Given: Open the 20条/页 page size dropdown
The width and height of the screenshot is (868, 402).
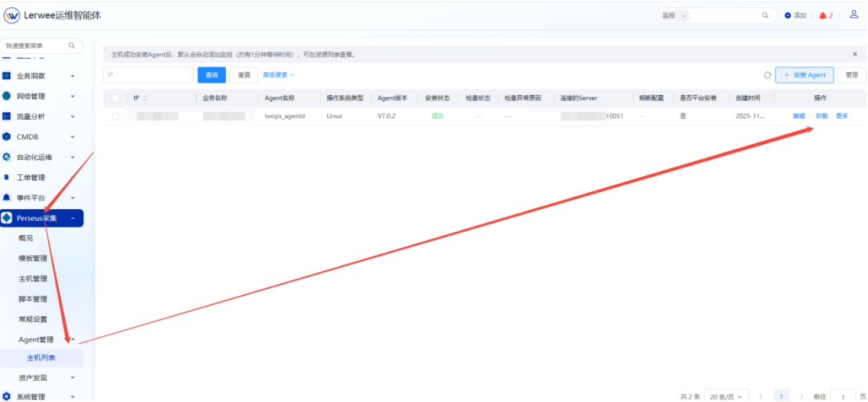Looking at the screenshot, I should 726,397.
